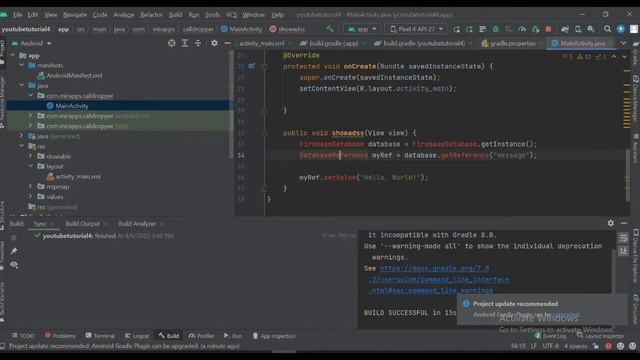Click the 34:19 caret position in status bar

(518, 346)
